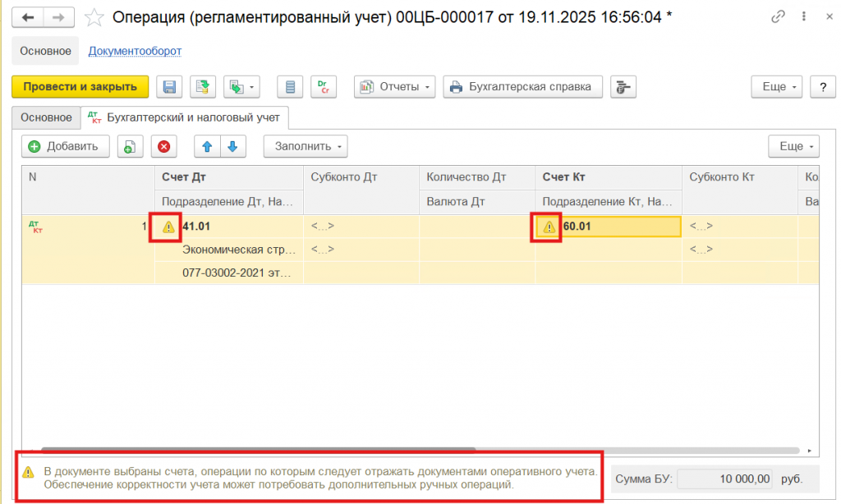Click the Сумма БУ field showing 10 000,00
This screenshot has width=841, height=504.
click(x=724, y=479)
